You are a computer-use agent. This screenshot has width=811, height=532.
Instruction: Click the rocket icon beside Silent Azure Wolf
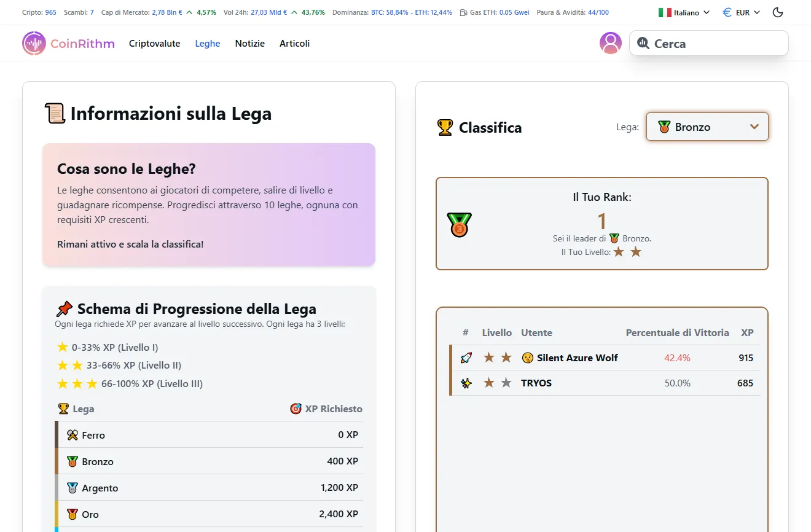pos(466,358)
